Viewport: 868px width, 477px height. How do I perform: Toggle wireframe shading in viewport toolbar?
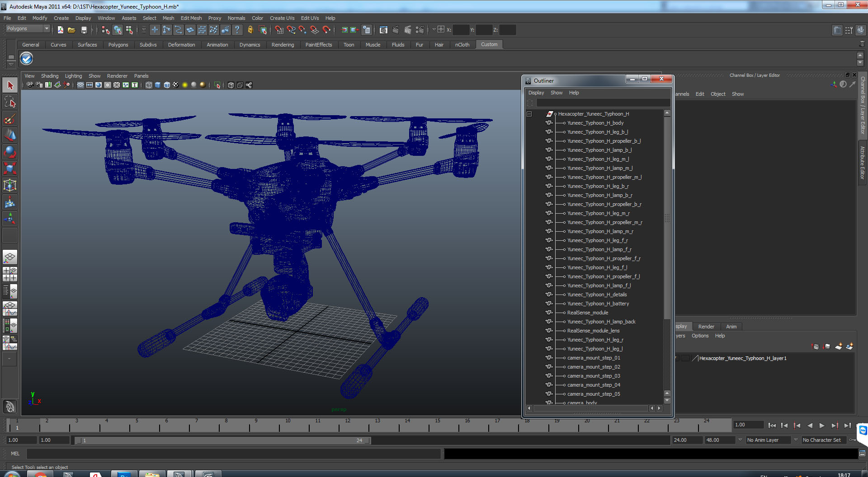point(149,85)
